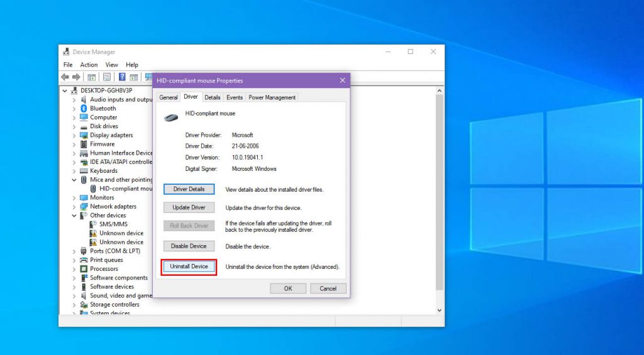Select the first Unknown device entry
Viewport: 644px width, 355px height.
point(121,233)
